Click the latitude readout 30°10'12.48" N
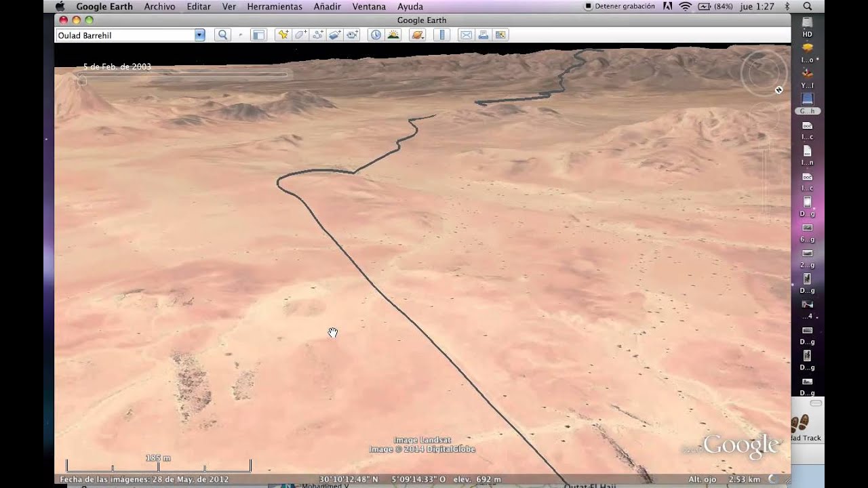 tap(349, 479)
